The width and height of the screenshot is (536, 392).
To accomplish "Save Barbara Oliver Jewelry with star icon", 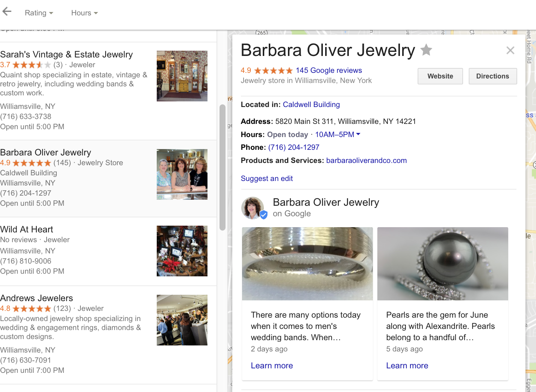I will 426,50.
